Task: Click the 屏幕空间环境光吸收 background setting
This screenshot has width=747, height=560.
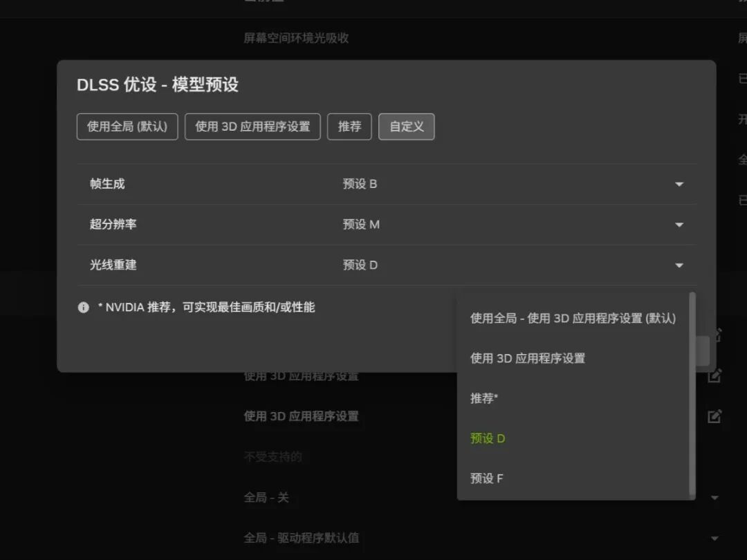Action: coord(296,38)
